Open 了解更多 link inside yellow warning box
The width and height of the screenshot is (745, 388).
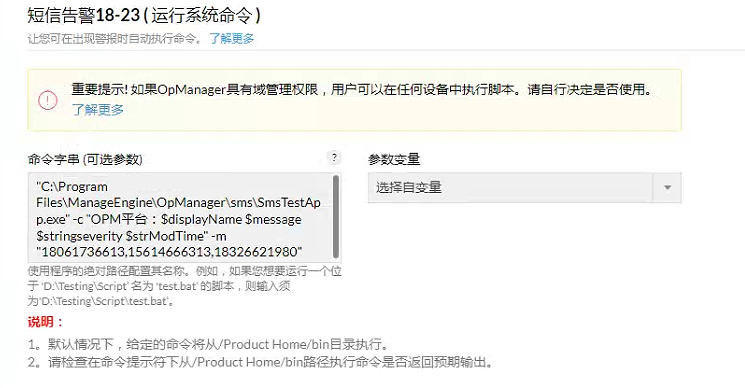pos(97,110)
